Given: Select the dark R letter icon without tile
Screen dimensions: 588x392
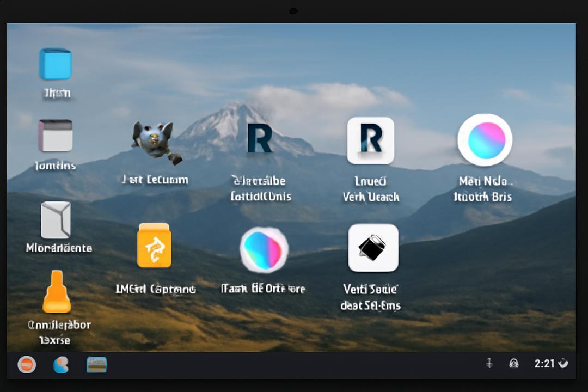Looking at the screenshot, I should [x=260, y=138].
